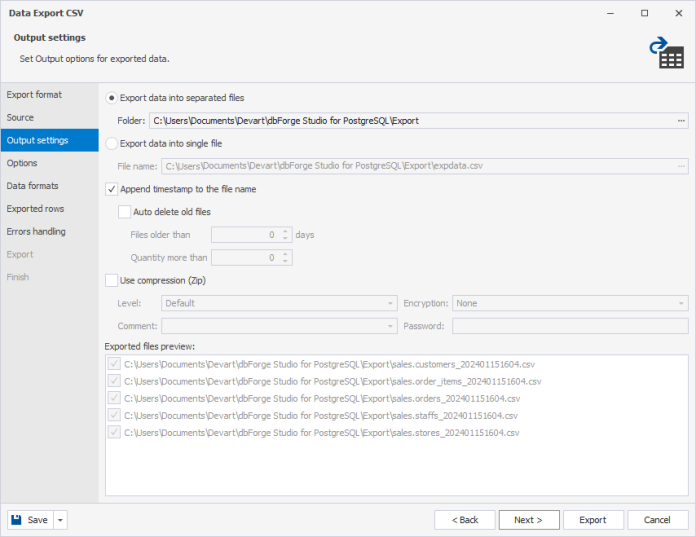Image resolution: width=696 pixels, height=537 pixels.
Task: Open the Data formats page
Action: [x=32, y=186]
